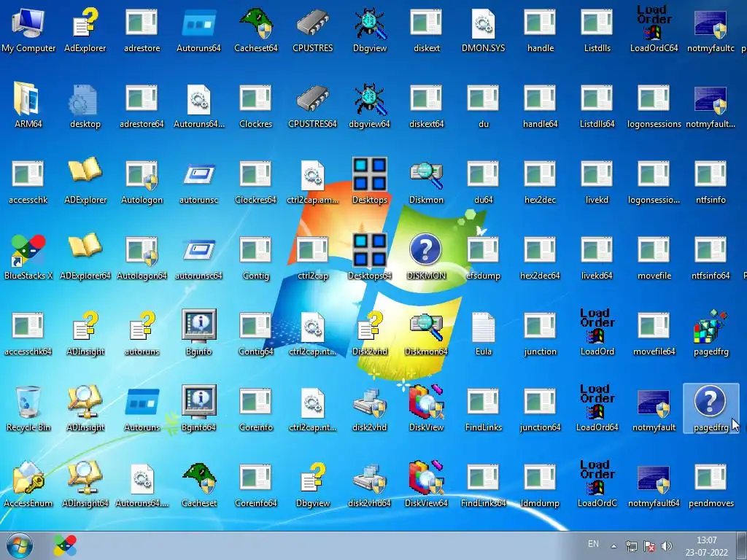Open the taskbar clock showing 13:07
Image resolution: width=747 pixels, height=560 pixels.
(x=706, y=546)
